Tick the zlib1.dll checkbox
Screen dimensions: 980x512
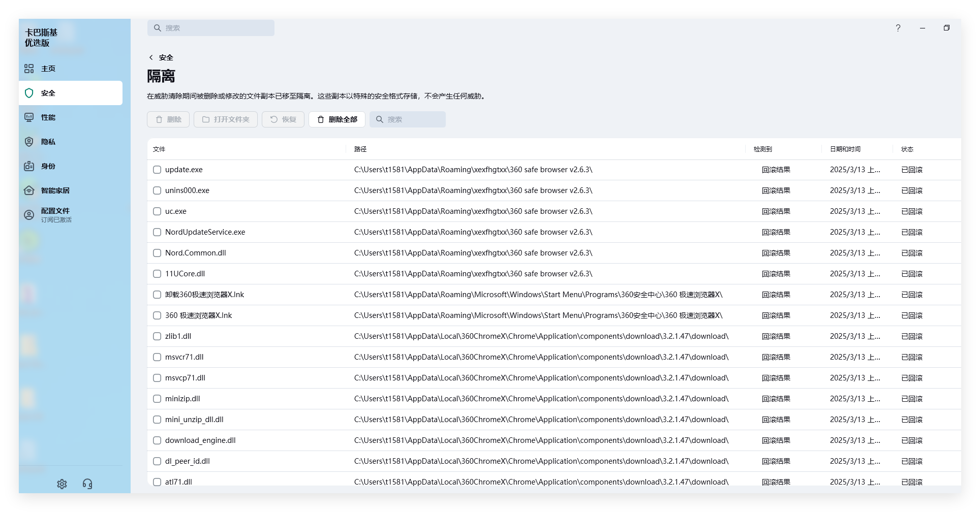[x=157, y=336]
